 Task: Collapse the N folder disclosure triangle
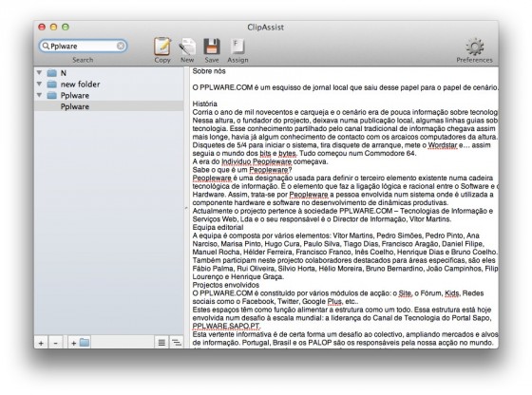point(39,72)
